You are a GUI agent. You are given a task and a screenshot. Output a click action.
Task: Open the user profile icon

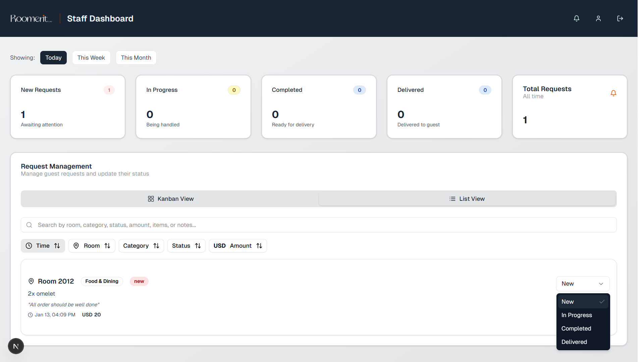(598, 18)
